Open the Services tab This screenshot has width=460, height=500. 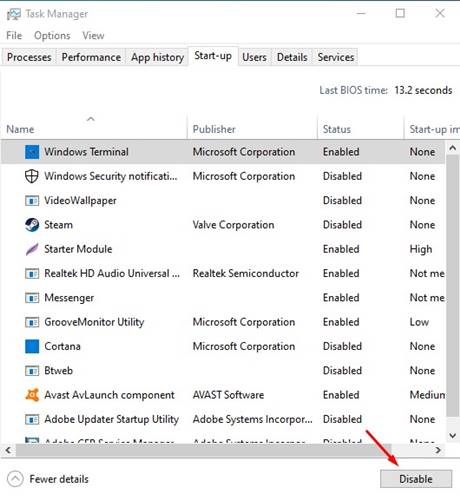[x=336, y=57]
